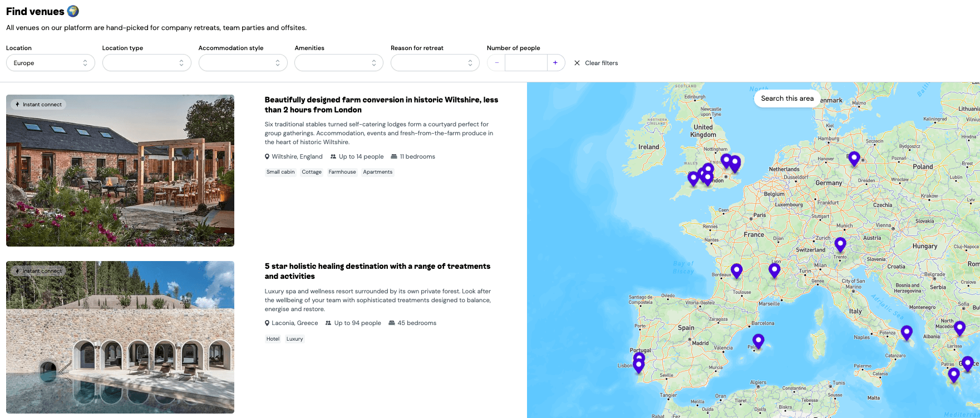Click the map pin near Trento
Image resolution: width=980 pixels, height=418 pixels.
click(840, 244)
